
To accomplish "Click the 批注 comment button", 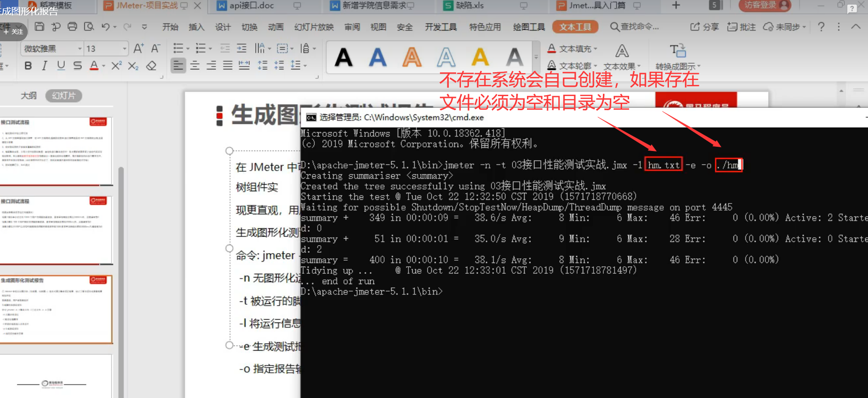I will pos(742,27).
